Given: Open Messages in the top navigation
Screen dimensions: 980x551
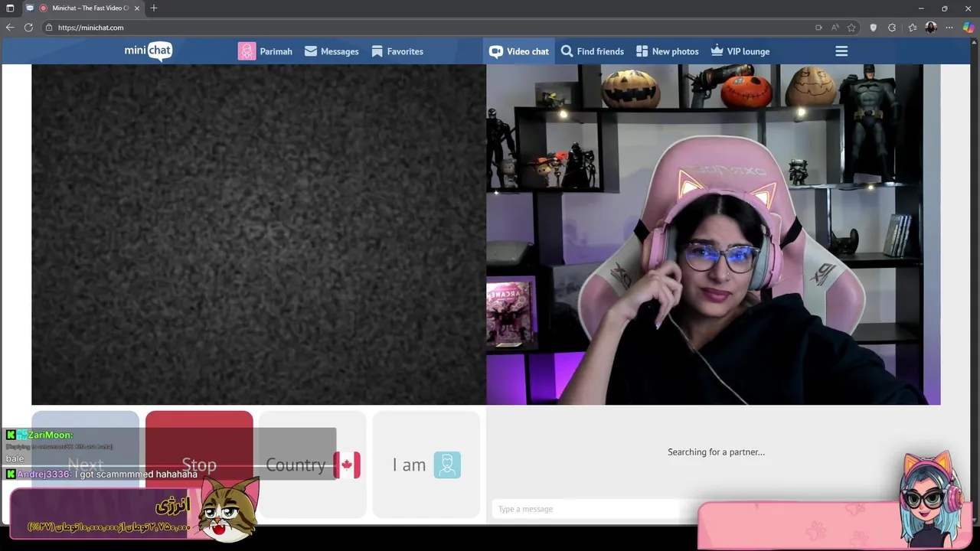Looking at the screenshot, I should coord(332,51).
